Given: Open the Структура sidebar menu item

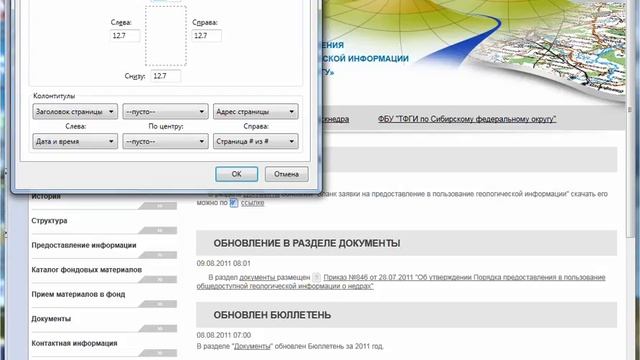Looking at the screenshot, I should pos(49,220).
